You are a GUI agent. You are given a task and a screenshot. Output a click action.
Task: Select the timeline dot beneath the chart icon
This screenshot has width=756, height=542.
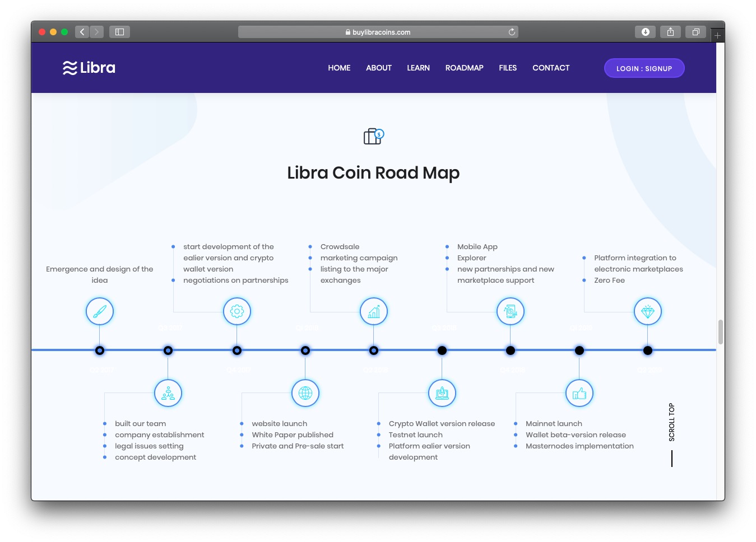click(x=374, y=351)
